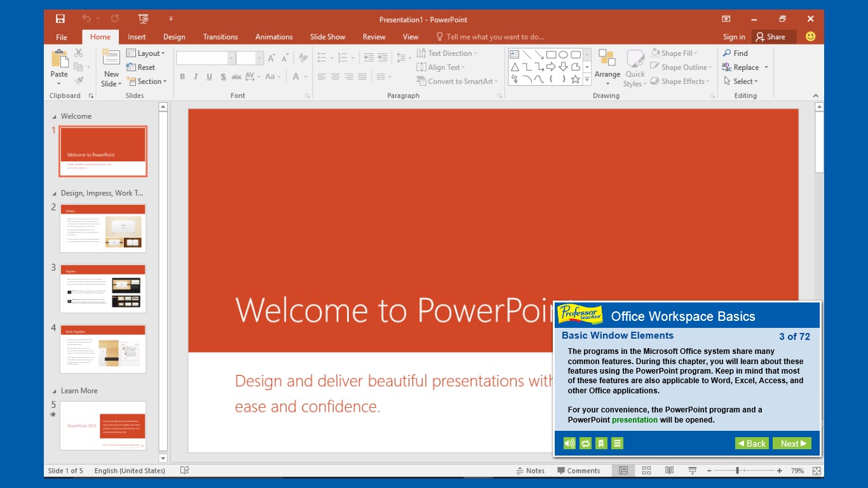The width and height of the screenshot is (868, 488).
Task: Click the New Slide icon
Action: point(111,58)
